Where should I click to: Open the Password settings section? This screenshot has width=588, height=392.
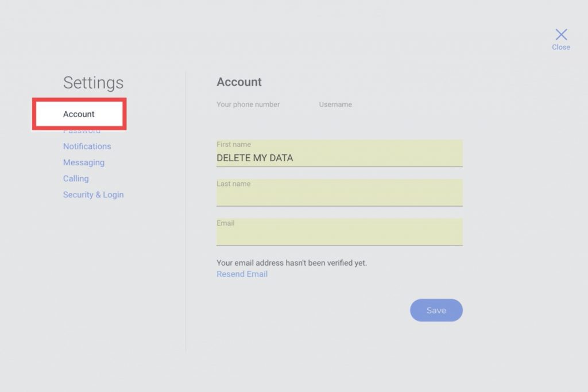tap(82, 131)
